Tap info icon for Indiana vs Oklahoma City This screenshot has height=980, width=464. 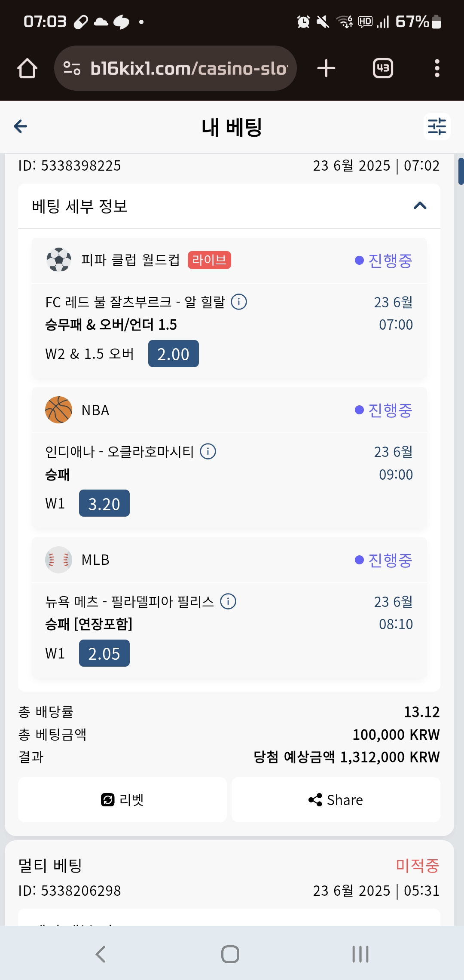pos(208,451)
